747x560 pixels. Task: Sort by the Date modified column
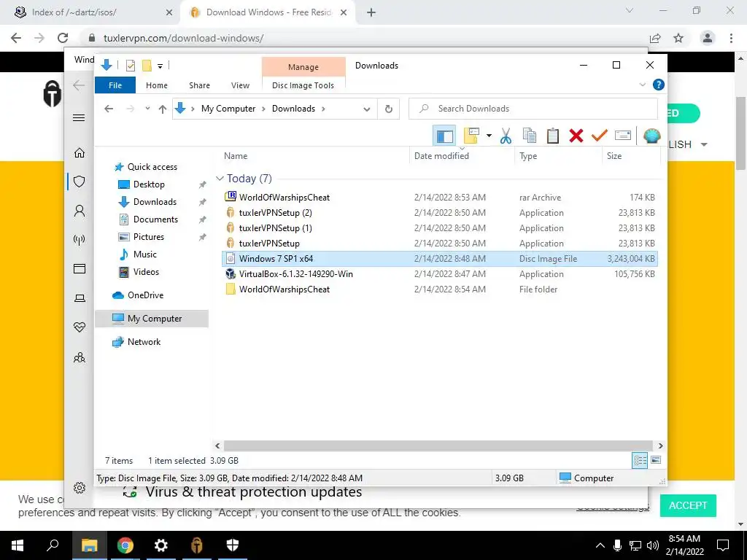pyautogui.click(x=441, y=156)
